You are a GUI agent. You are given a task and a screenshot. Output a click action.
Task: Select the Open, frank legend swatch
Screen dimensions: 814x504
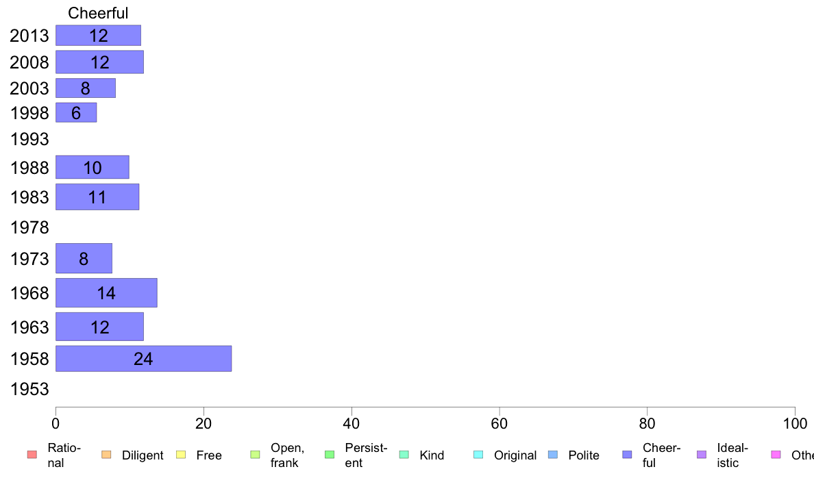(x=255, y=455)
